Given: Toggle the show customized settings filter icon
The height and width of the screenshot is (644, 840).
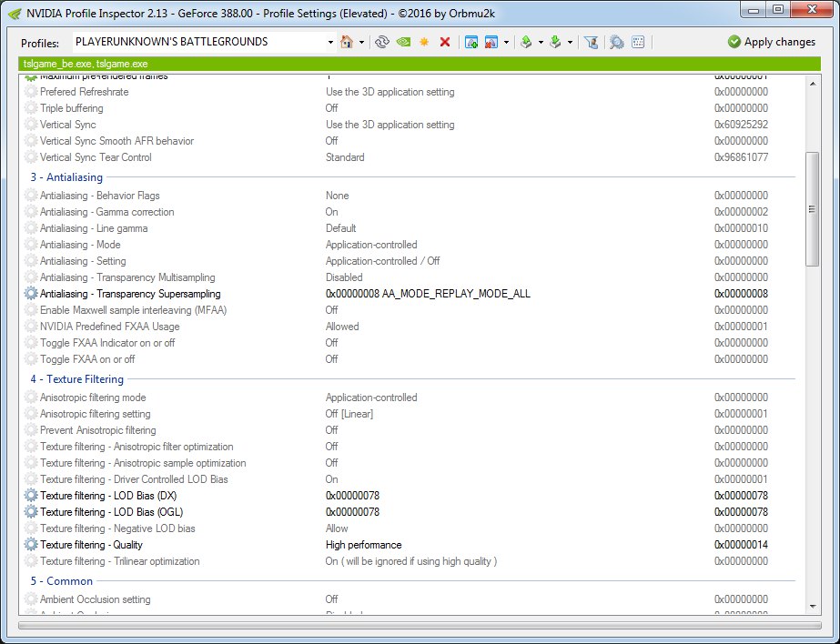Looking at the screenshot, I should (x=591, y=42).
